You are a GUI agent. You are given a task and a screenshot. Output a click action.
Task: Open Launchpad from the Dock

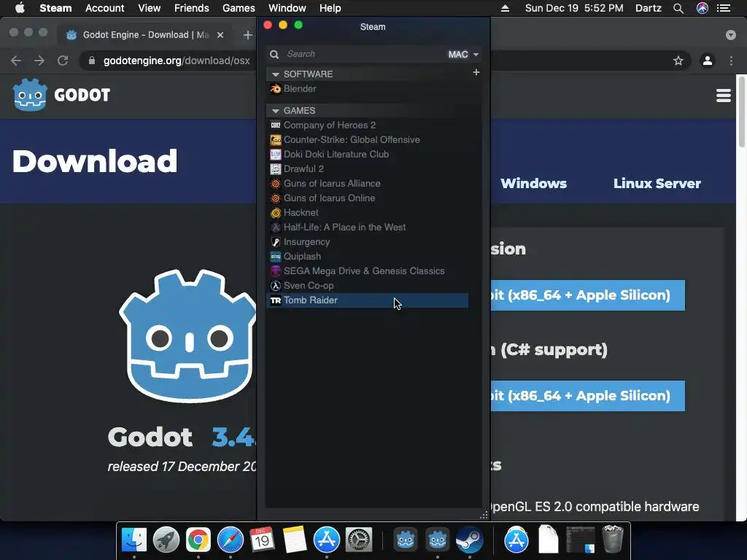coord(166,540)
